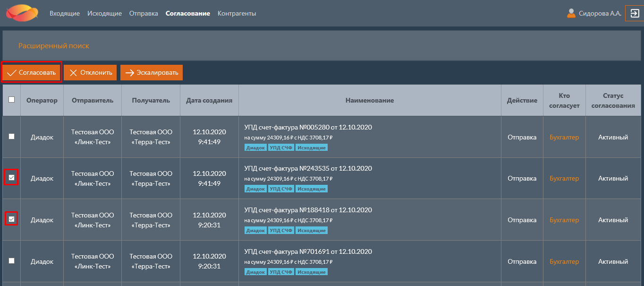Open the Исходящие section
The width and height of the screenshot is (644, 286).
[x=104, y=13]
